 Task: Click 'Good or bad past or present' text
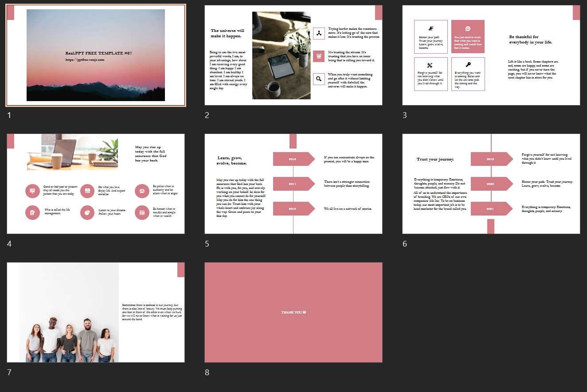60,190
